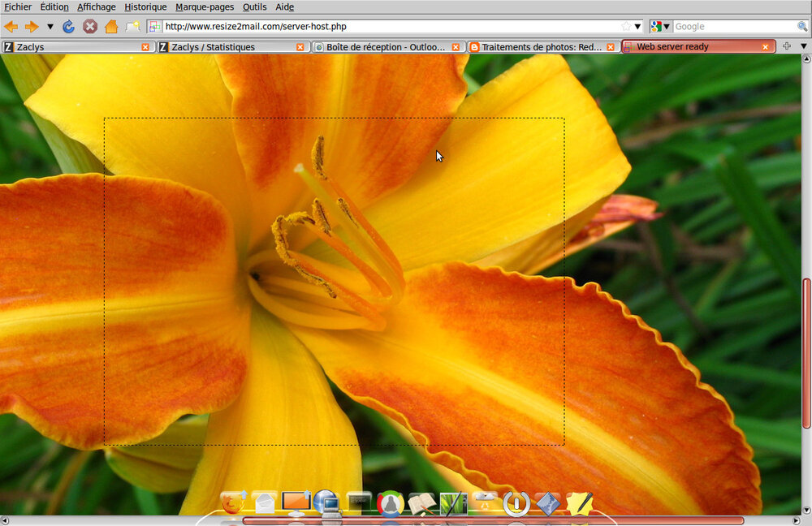
Task: Click inside the Google search field
Action: point(731,26)
